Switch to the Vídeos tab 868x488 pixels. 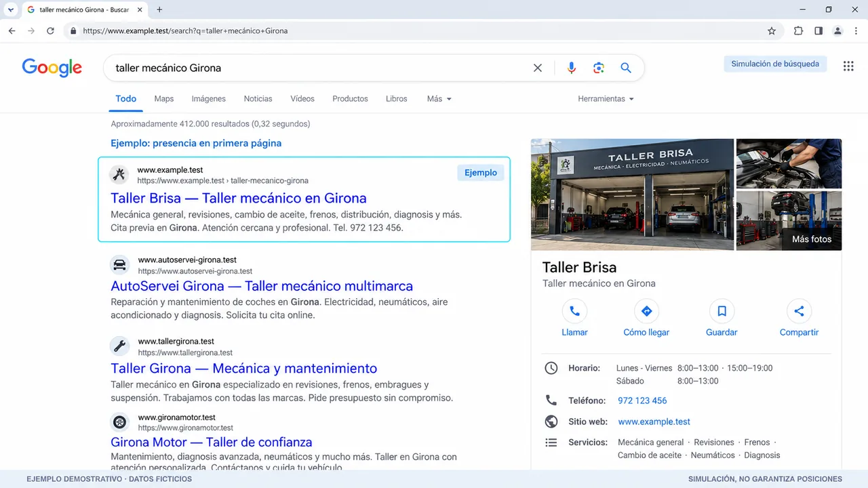click(302, 99)
